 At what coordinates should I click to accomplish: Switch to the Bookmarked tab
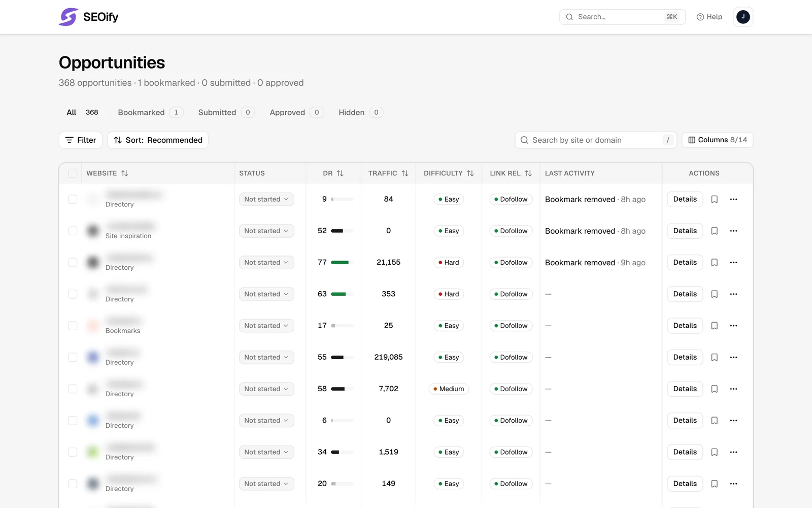pos(150,112)
